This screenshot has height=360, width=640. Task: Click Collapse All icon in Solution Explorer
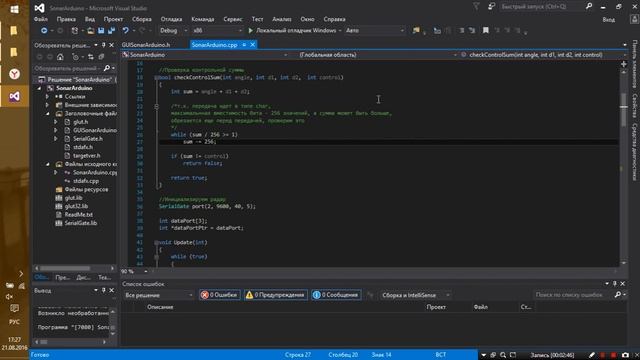101,57
